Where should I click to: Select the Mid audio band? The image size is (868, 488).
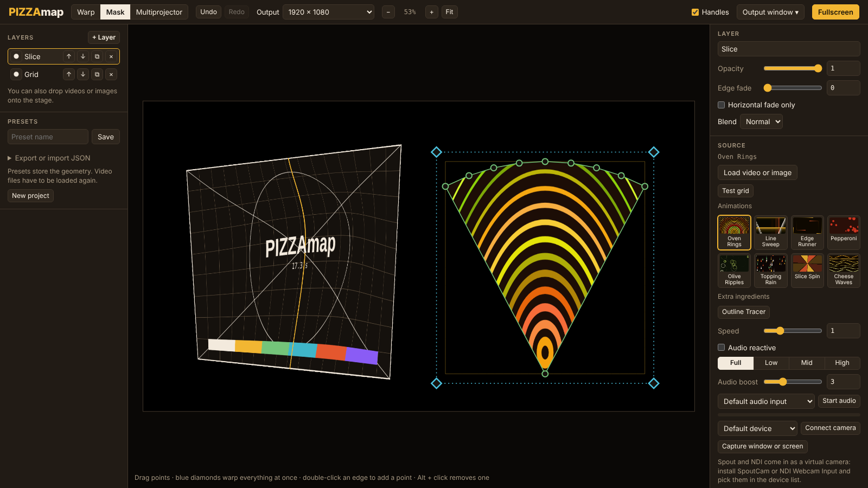coord(807,363)
